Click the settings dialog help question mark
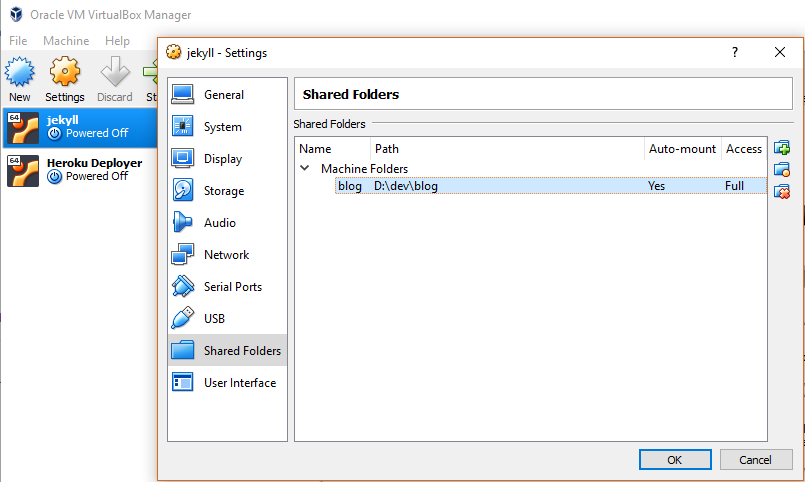 pos(735,52)
